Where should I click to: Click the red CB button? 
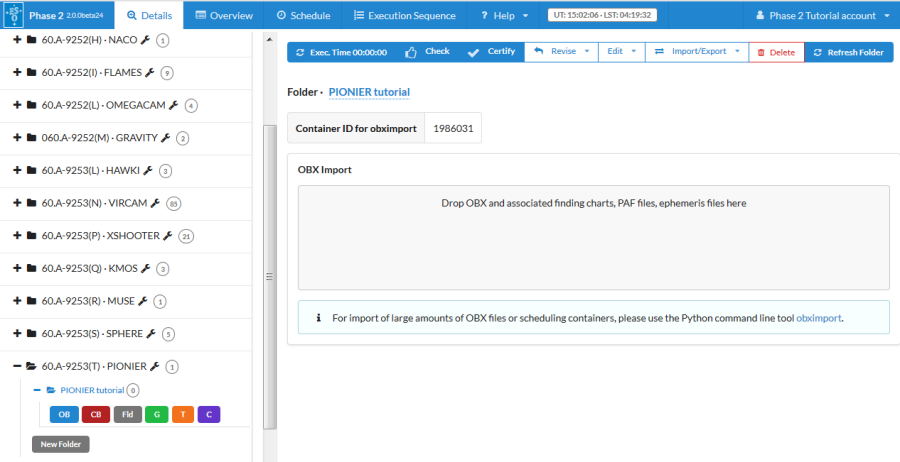click(x=96, y=414)
